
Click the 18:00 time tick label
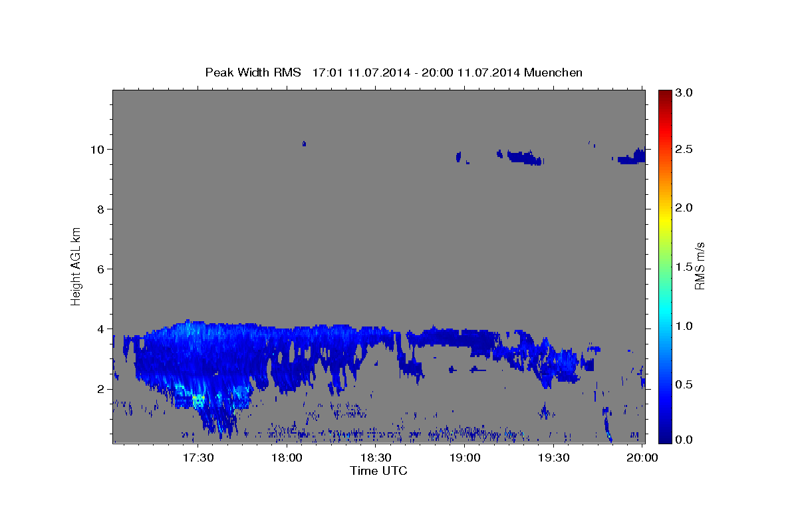click(x=287, y=458)
